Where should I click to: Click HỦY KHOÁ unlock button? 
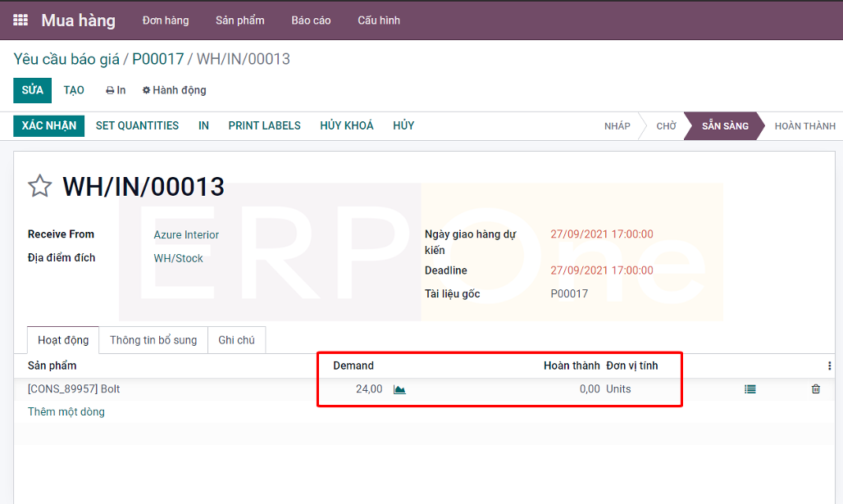347,125
